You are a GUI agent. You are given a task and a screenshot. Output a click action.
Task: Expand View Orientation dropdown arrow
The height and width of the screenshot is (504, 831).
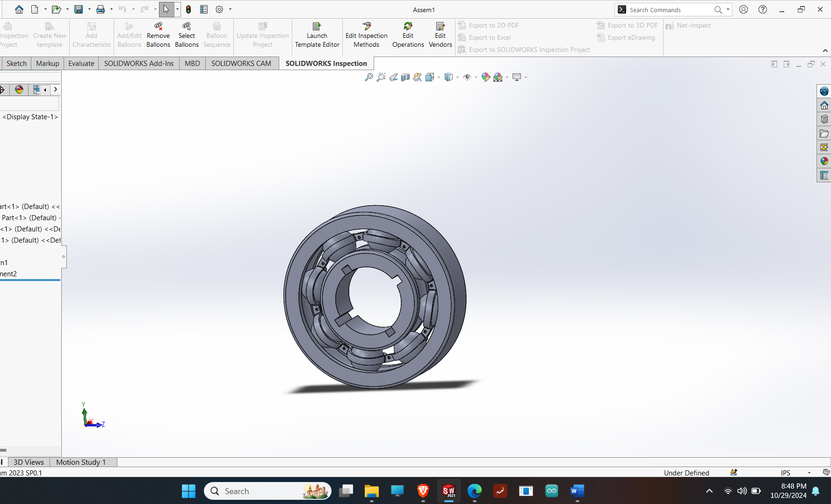439,78
